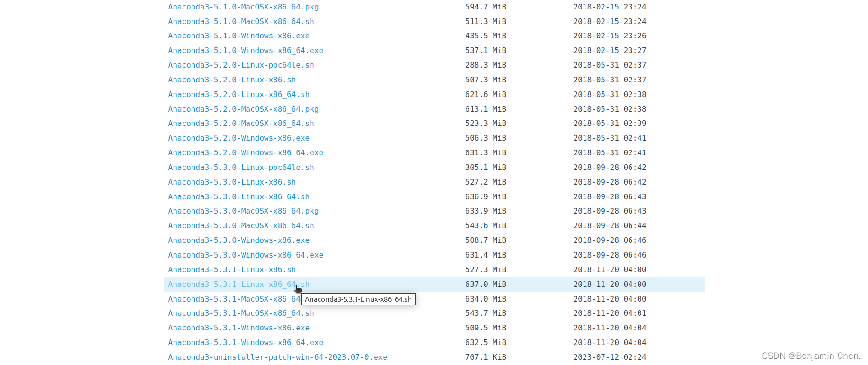
Task: Select the 288.3 MiB size value
Action: point(485,65)
